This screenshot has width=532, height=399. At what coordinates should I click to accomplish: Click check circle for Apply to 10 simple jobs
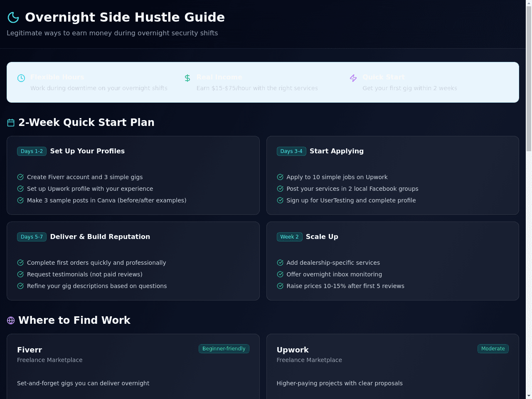click(x=280, y=177)
